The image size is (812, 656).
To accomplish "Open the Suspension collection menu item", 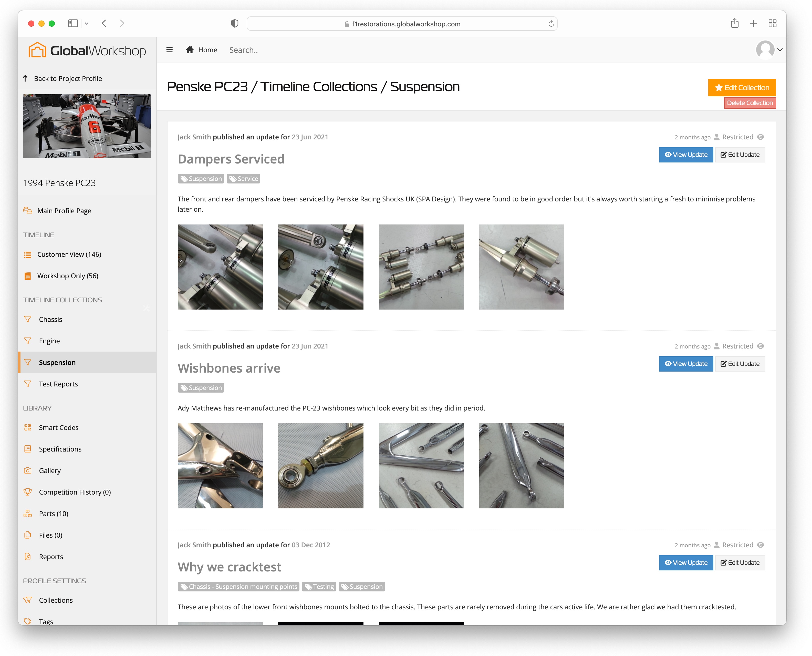I will coord(87,362).
